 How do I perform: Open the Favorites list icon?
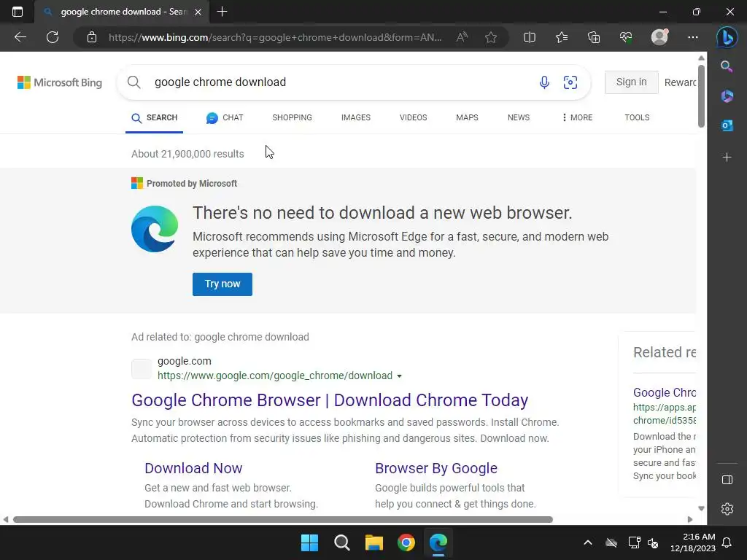tap(562, 37)
